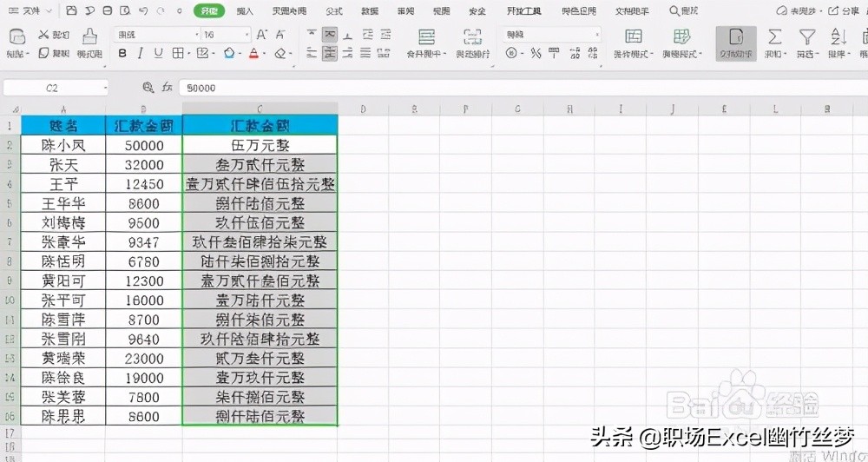Click the highlighted document assistant icon in ribbon
Screen dimensions: 868x462
coord(736,43)
